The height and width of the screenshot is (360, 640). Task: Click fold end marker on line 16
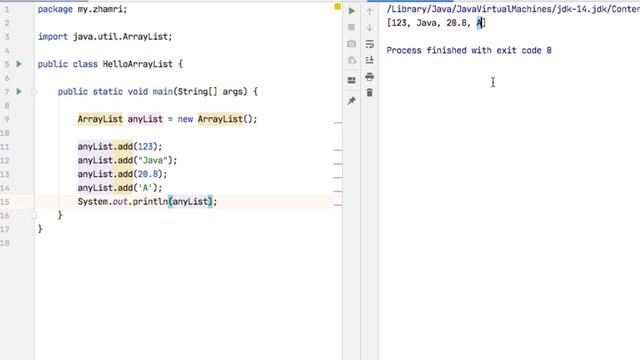click(x=34, y=215)
